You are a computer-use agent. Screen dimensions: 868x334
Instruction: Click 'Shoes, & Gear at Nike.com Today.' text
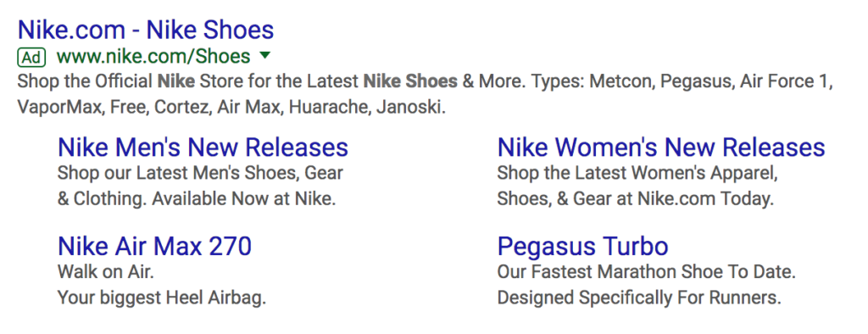(x=635, y=198)
